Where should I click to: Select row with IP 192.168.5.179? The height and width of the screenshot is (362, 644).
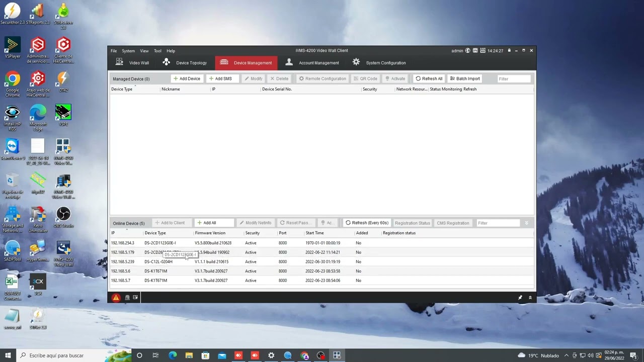click(322, 252)
